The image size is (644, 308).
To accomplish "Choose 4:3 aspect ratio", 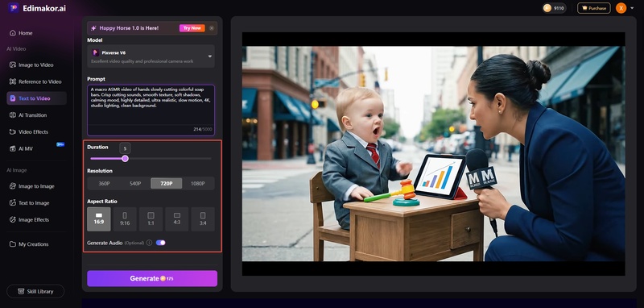I will (x=177, y=219).
